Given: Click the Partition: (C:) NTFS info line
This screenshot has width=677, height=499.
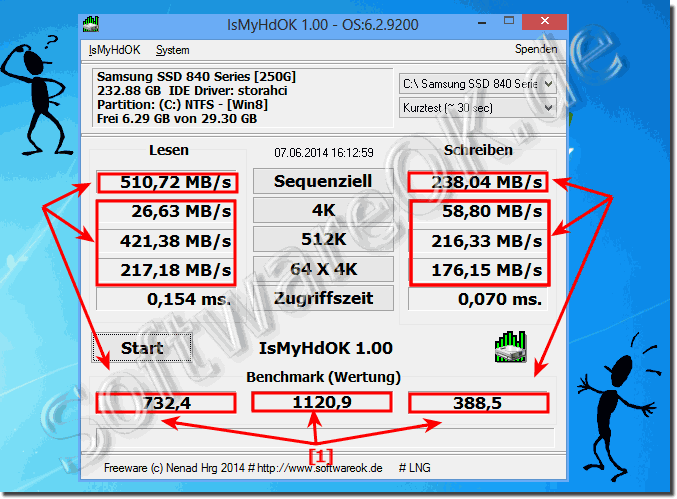Looking at the screenshot, I should [182, 105].
